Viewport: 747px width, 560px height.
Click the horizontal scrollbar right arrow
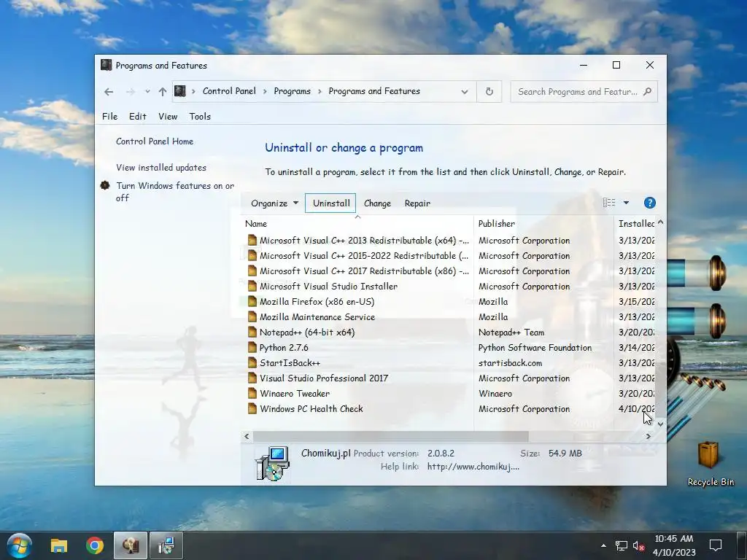pyautogui.click(x=648, y=436)
